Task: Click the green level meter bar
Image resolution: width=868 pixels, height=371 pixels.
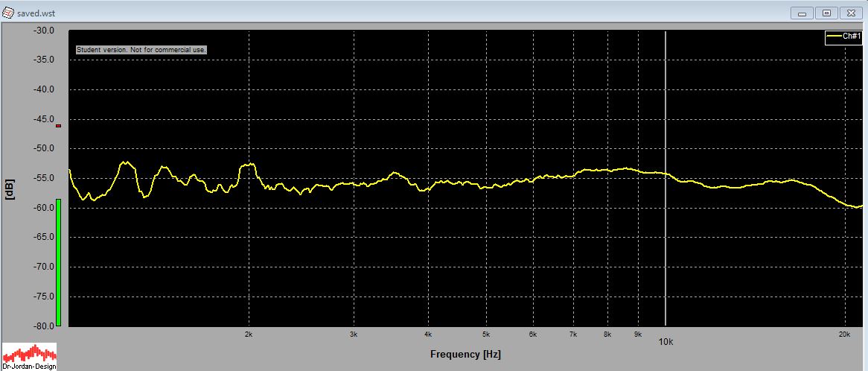Action: tap(58, 262)
